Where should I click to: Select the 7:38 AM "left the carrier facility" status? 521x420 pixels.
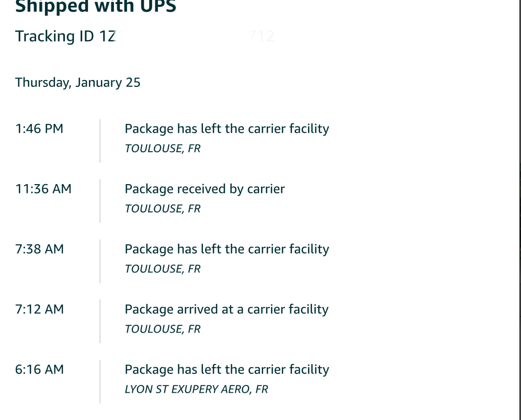226,249
